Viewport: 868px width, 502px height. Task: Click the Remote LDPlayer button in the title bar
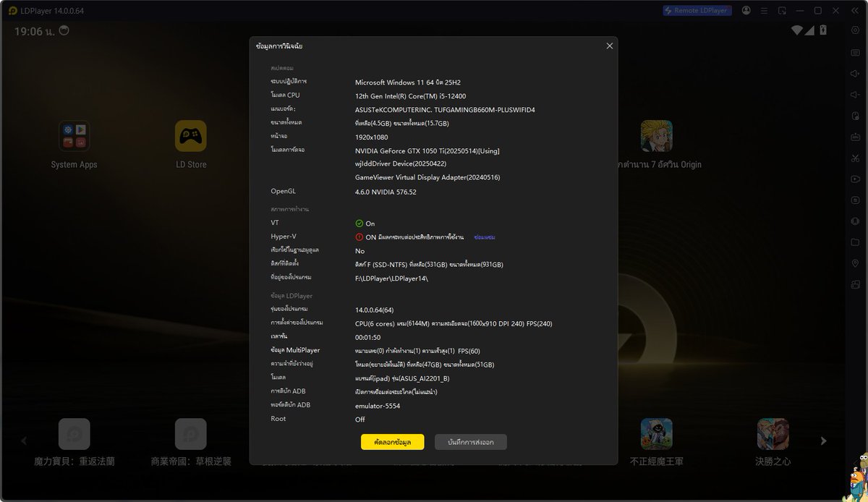pos(696,10)
